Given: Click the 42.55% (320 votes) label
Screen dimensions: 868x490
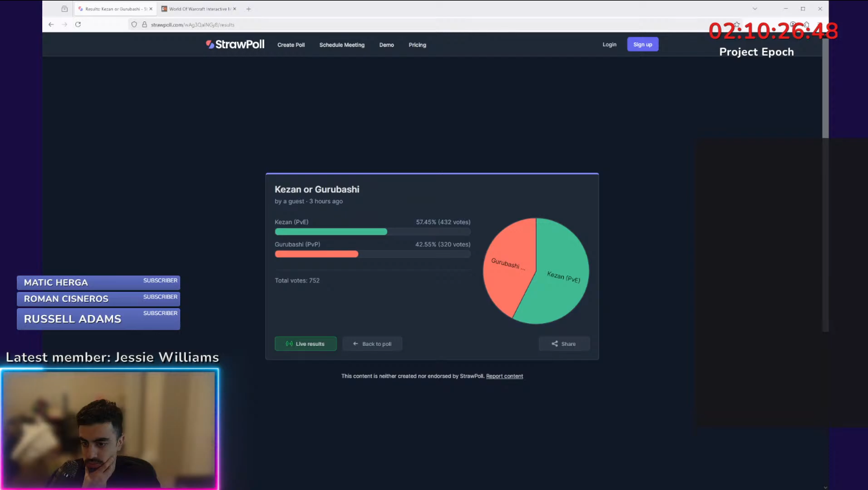Looking at the screenshot, I should click(443, 244).
